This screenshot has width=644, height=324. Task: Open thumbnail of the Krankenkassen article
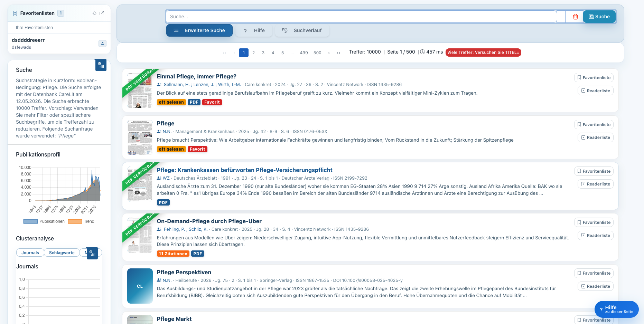140,184
